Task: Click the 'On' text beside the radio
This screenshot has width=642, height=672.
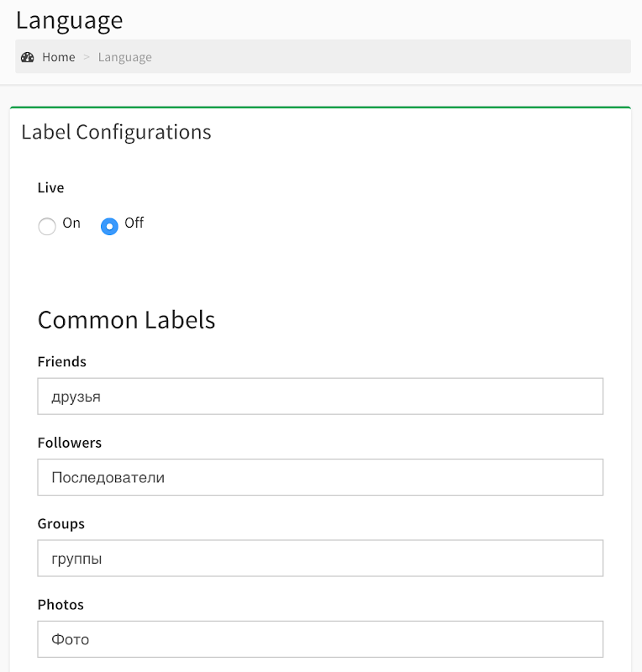Action: click(71, 223)
